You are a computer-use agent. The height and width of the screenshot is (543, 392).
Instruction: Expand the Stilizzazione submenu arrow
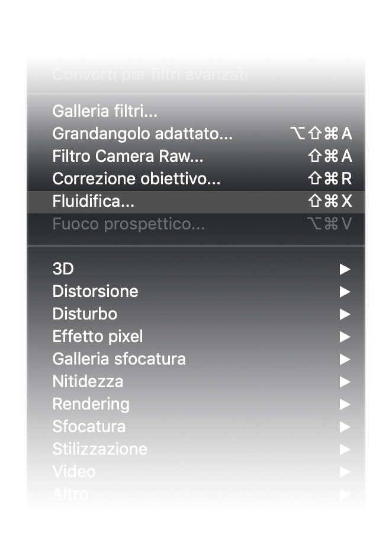[345, 449]
